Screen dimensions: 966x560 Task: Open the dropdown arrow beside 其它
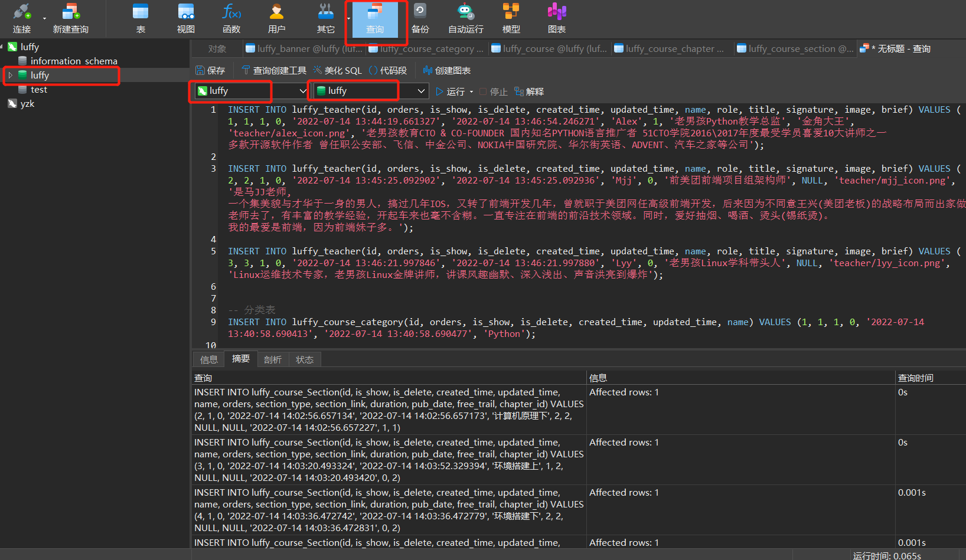pos(348,18)
